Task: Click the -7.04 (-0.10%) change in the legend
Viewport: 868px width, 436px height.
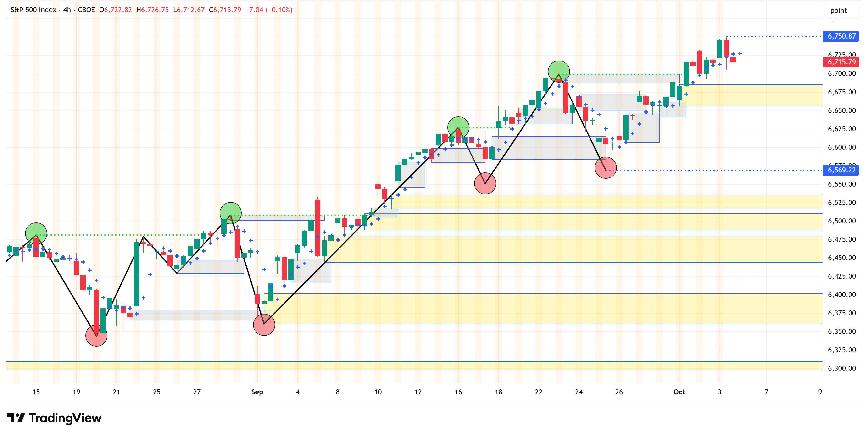Action: tap(268, 10)
